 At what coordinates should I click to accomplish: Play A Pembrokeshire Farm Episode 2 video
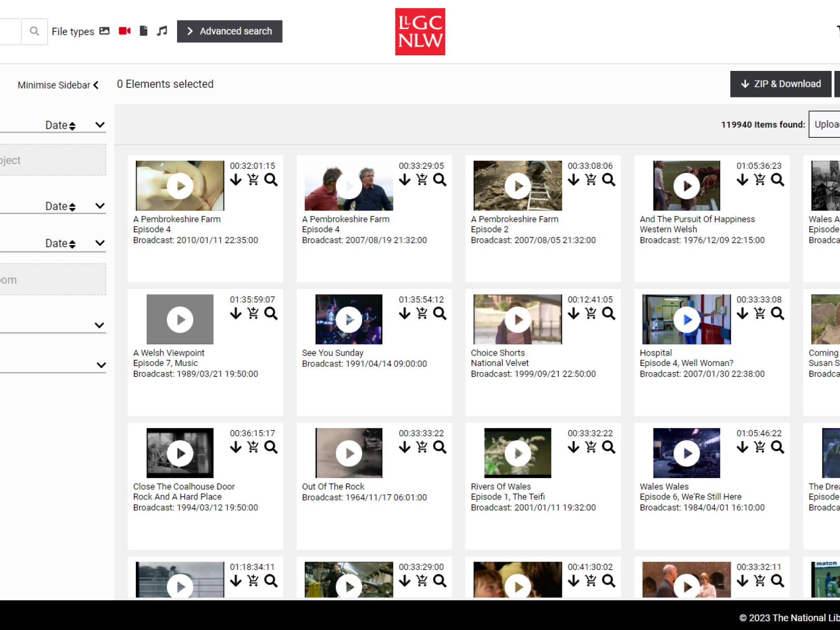(518, 186)
